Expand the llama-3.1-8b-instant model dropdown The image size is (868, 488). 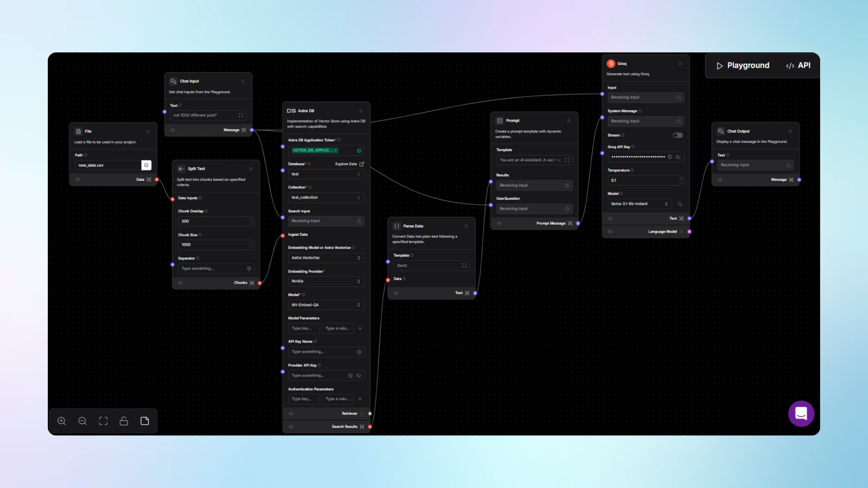(x=639, y=204)
